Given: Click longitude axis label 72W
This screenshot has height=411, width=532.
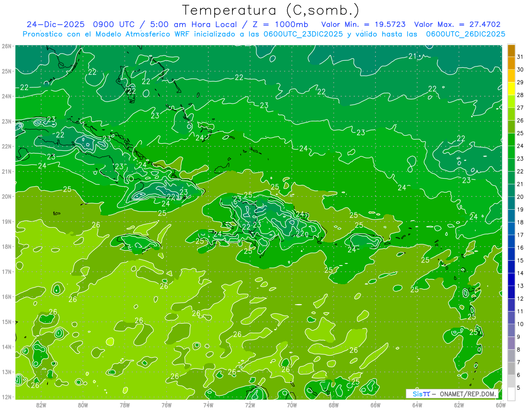Looking at the screenshot, I should pos(250,405).
